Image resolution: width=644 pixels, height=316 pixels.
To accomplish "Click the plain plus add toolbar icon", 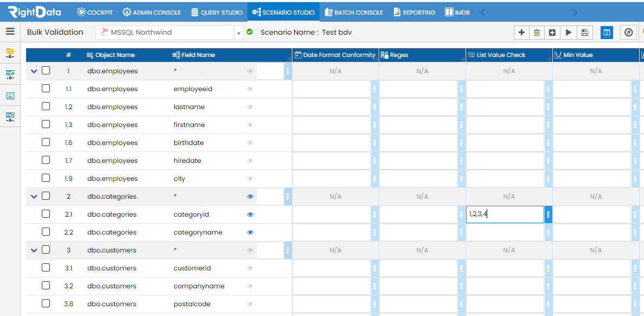I will [521, 33].
